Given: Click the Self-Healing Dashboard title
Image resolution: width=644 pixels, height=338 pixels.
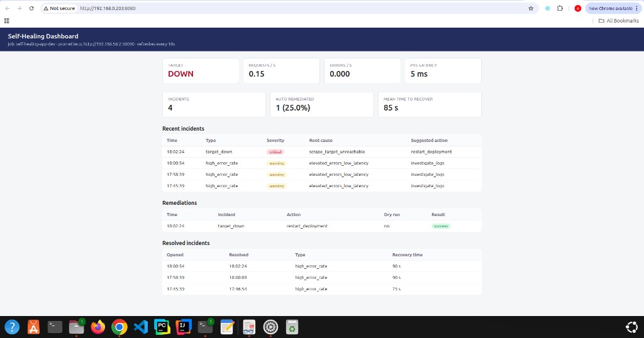Looking at the screenshot, I should click(x=43, y=36).
